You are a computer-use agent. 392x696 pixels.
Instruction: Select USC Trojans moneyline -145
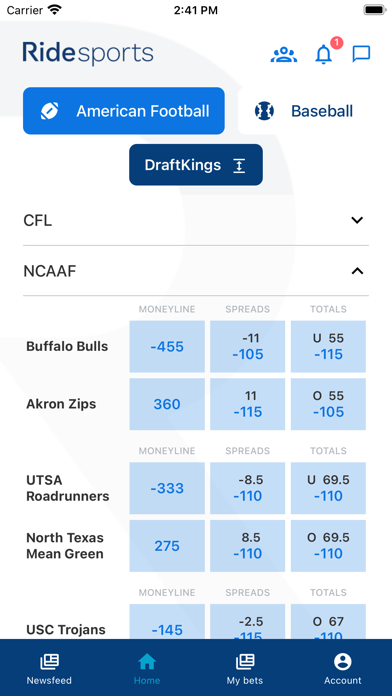[x=167, y=622]
